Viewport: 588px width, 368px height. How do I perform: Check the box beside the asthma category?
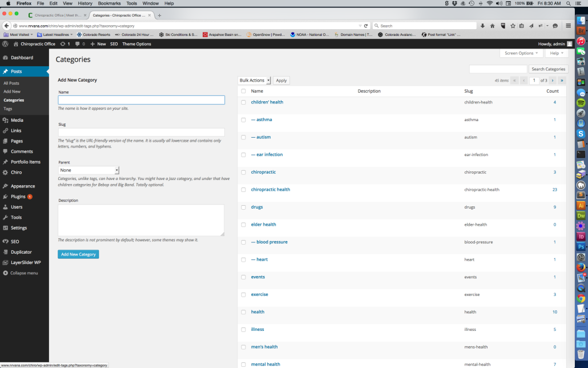click(243, 120)
